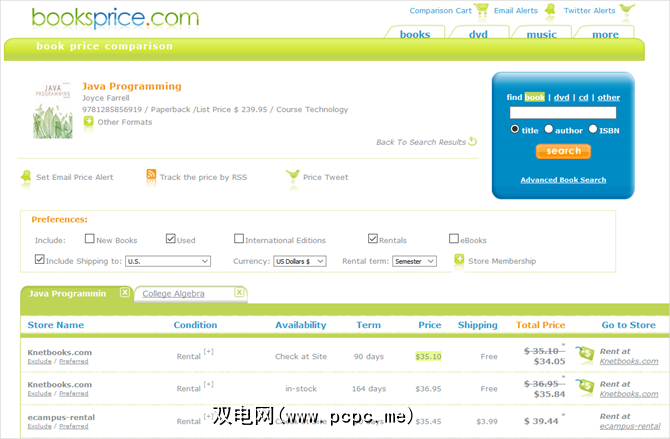Click Preferred under first Knetbooks.com row

click(73, 361)
